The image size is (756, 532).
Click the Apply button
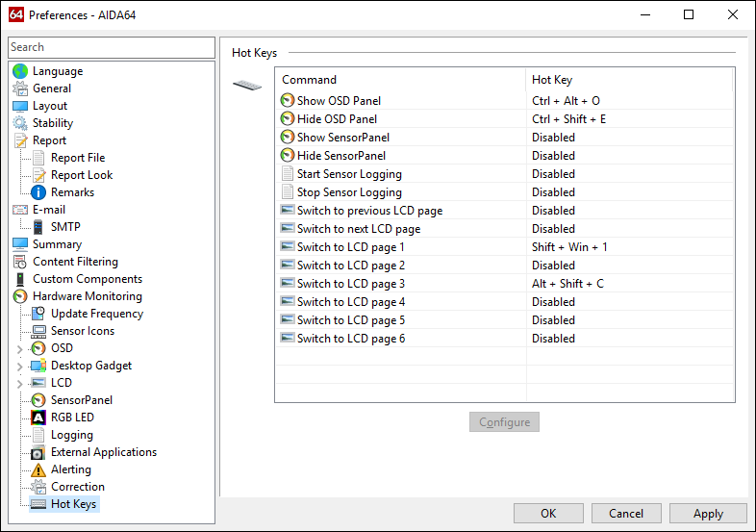pyautogui.click(x=708, y=514)
